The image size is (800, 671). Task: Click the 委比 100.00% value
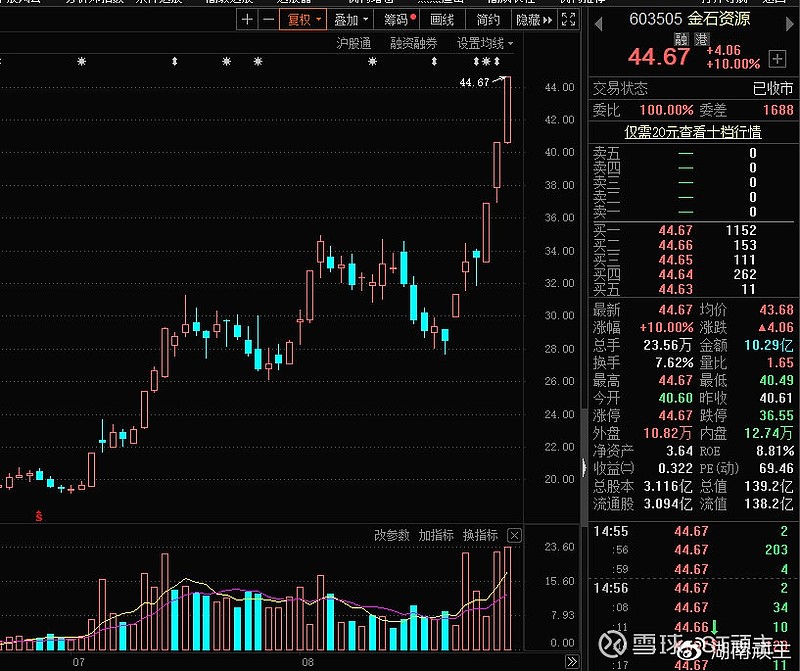click(x=666, y=110)
